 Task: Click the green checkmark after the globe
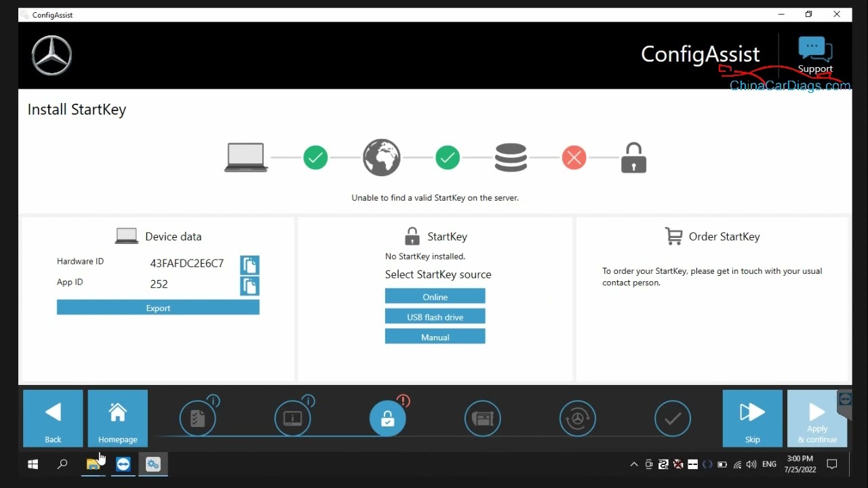pyautogui.click(x=448, y=158)
